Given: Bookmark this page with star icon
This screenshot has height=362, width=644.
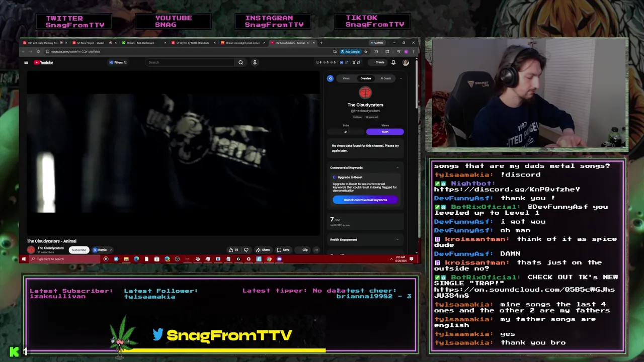Looking at the screenshot, I should click(366, 51).
